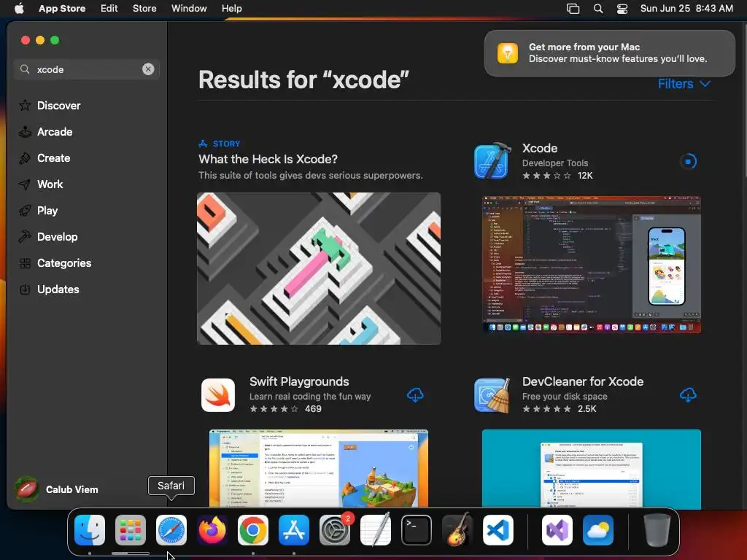This screenshot has height=560, width=747.
Task: Launch Firefox from the Dock
Action: click(x=212, y=530)
